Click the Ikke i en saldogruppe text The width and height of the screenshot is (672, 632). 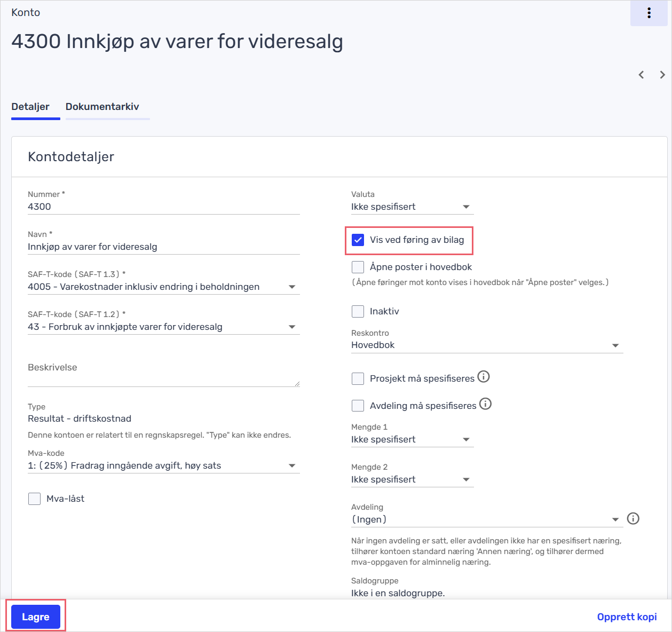(x=398, y=593)
